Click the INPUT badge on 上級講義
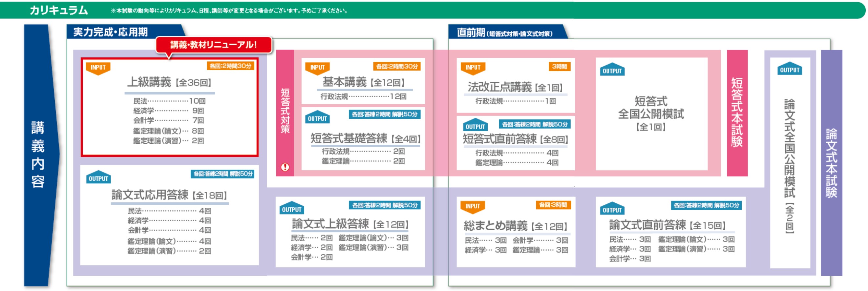The height and width of the screenshot is (291, 868). pos(98,68)
